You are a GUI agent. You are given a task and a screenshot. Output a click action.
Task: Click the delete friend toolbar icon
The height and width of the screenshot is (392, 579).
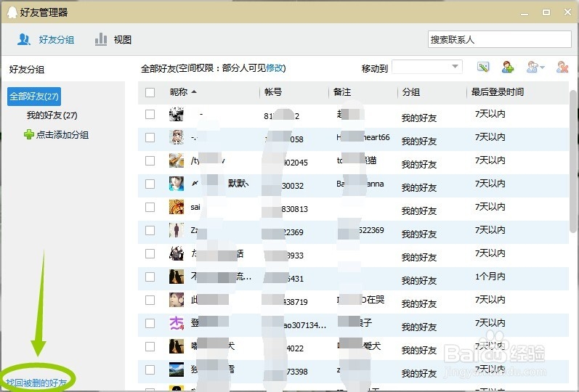(x=562, y=67)
